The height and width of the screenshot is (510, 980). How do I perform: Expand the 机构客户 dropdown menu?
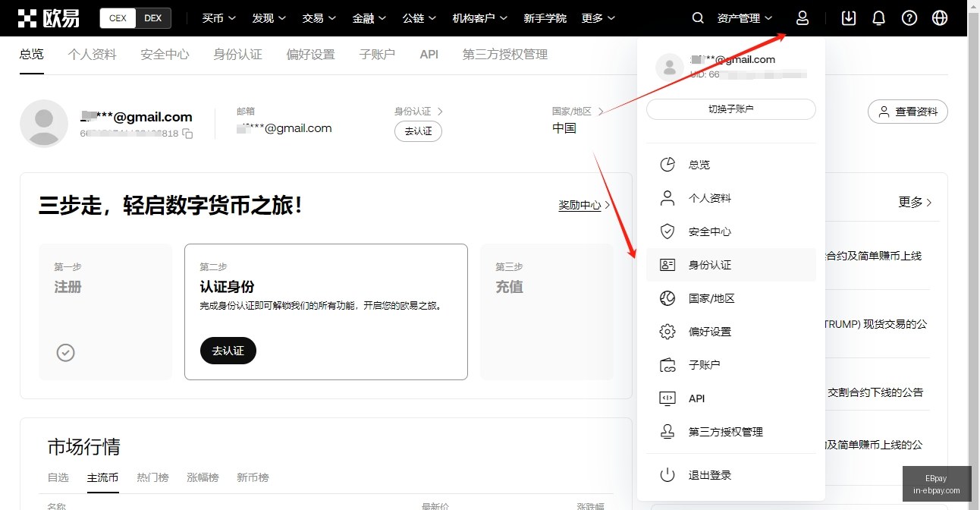[480, 18]
